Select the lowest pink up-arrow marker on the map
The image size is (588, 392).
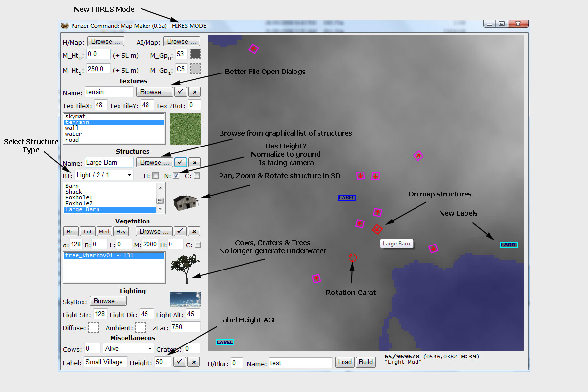click(x=317, y=279)
